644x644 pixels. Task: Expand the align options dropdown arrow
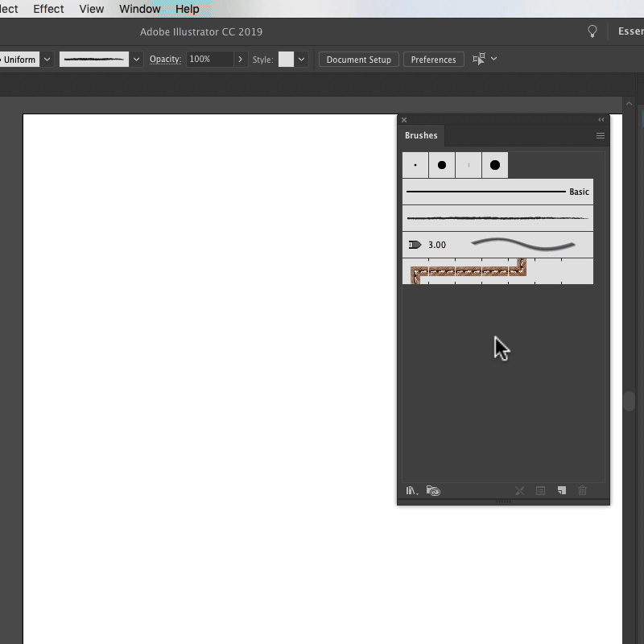(x=494, y=59)
